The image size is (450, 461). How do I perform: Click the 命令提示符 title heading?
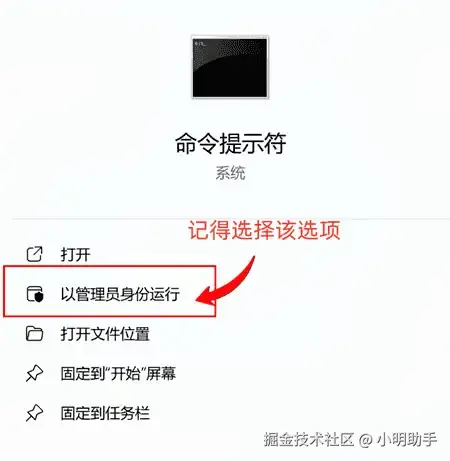(231, 143)
